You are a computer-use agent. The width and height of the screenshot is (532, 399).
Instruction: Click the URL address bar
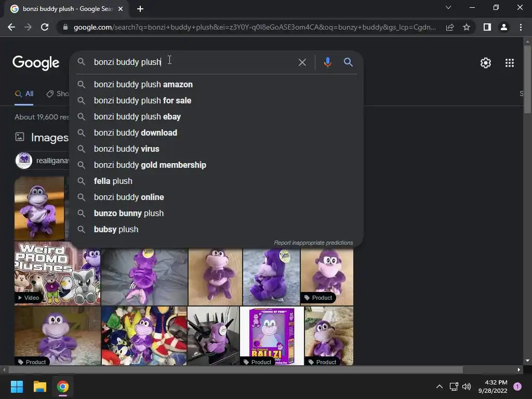click(x=255, y=27)
